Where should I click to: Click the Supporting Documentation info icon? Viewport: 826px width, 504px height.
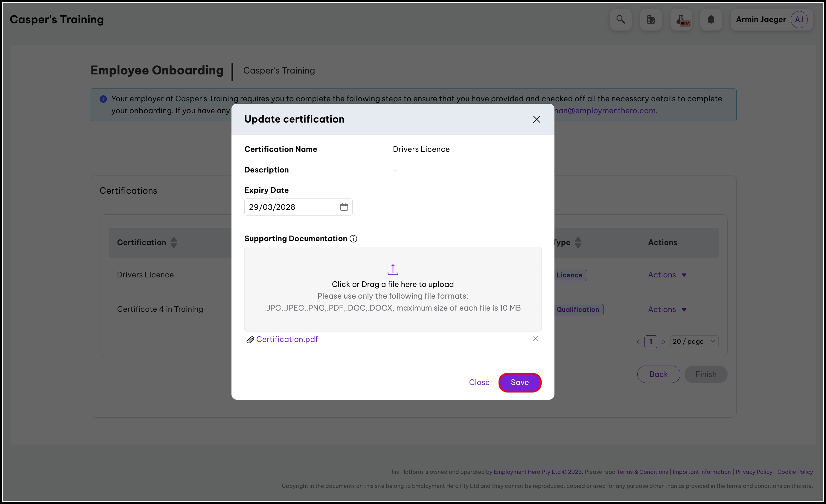coord(353,239)
